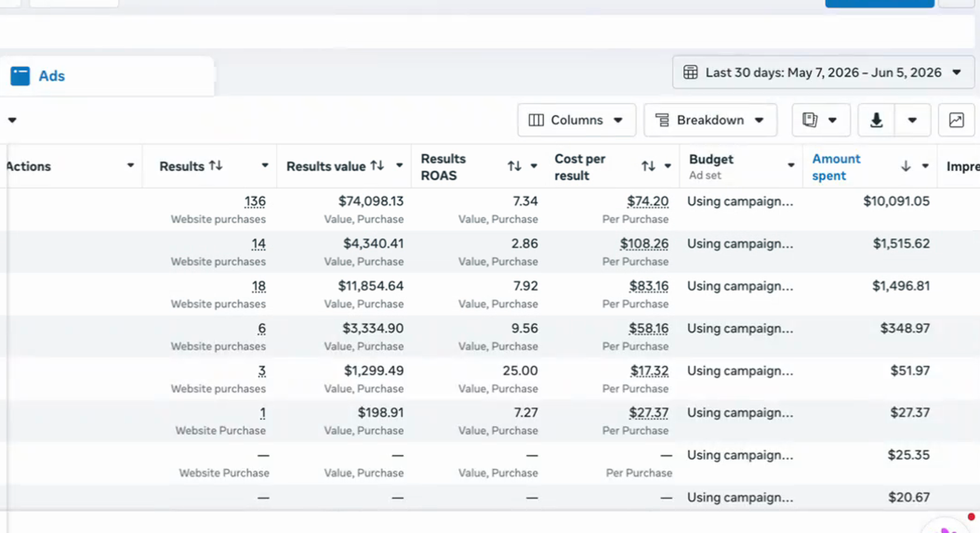This screenshot has width=980, height=533.
Task: Select the $74,098.13 results value cell
Action: [x=371, y=201]
